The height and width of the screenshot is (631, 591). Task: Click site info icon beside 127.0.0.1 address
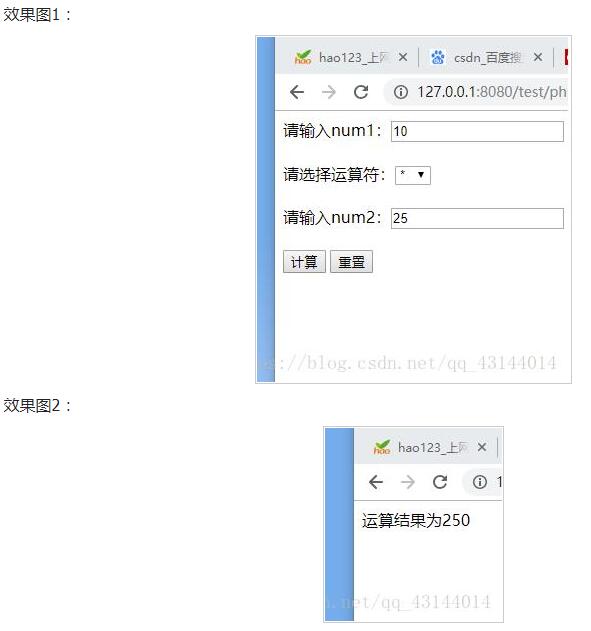[x=400, y=92]
